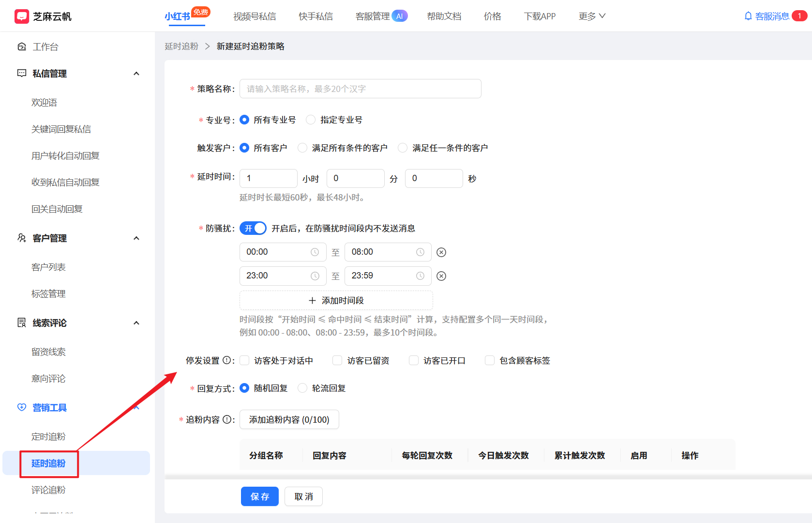This screenshot has width=812, height=523.
Task: Click the 营销工具 heart icon
Action: point(22,407)
